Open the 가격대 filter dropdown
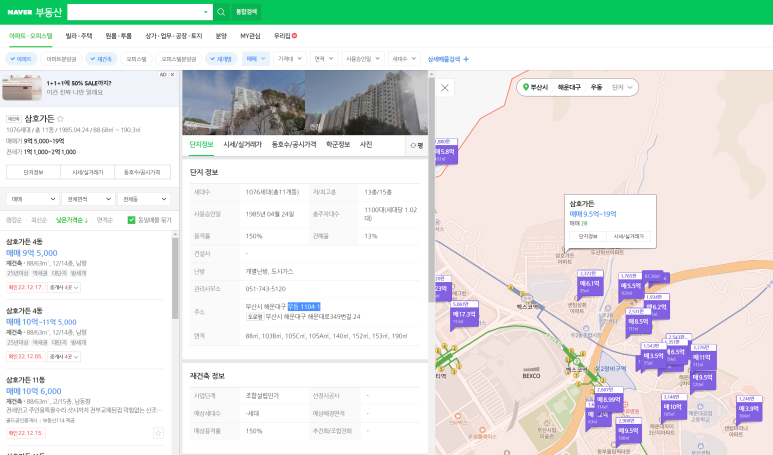The width and height of the screenshot is (773, 455). (x=289, y=59)
